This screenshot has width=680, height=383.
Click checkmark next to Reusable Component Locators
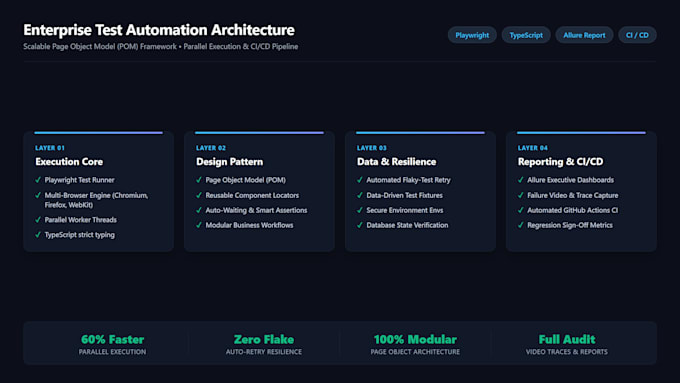[x=199, y=195]
